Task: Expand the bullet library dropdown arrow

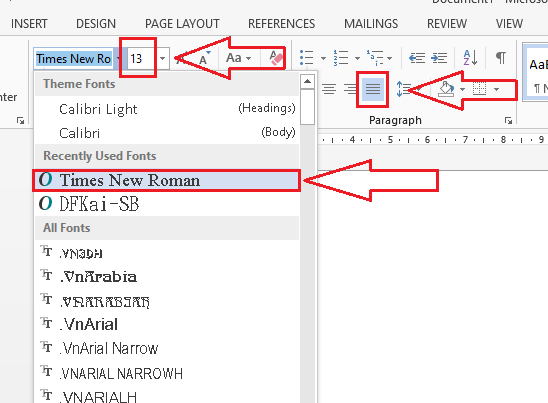Action: click(x=323, y=58)
